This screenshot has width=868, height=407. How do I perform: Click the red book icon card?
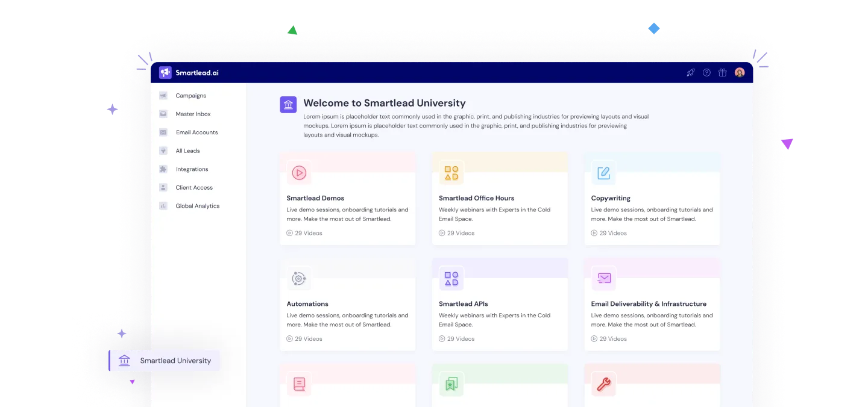coord(299,384)
